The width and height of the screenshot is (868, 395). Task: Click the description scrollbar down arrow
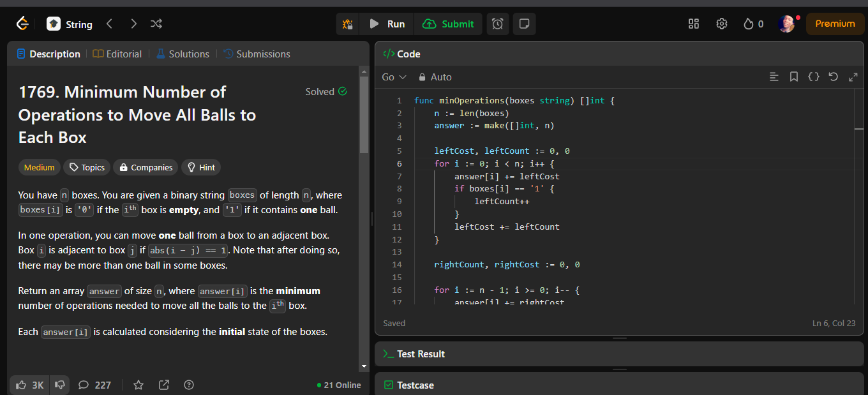[364, 367]
